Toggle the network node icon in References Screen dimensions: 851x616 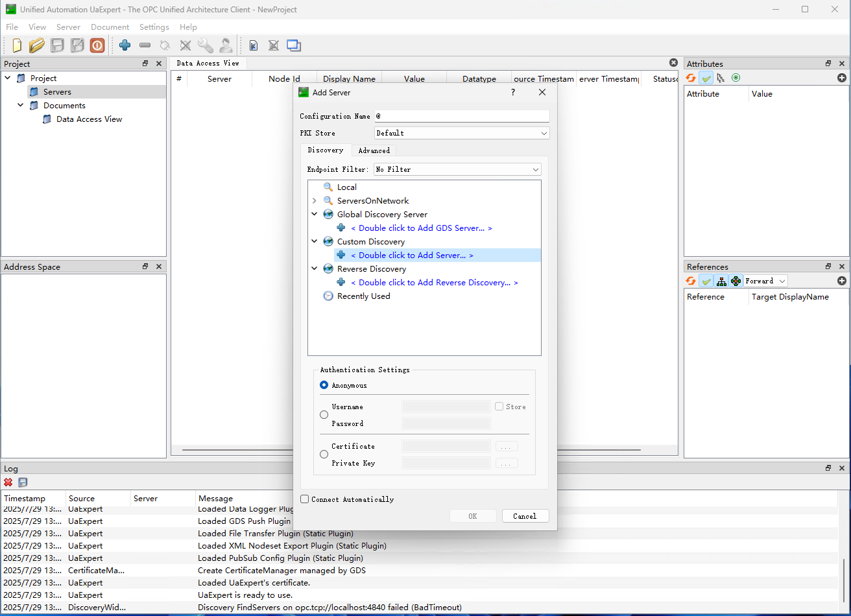tap(736, 281)
